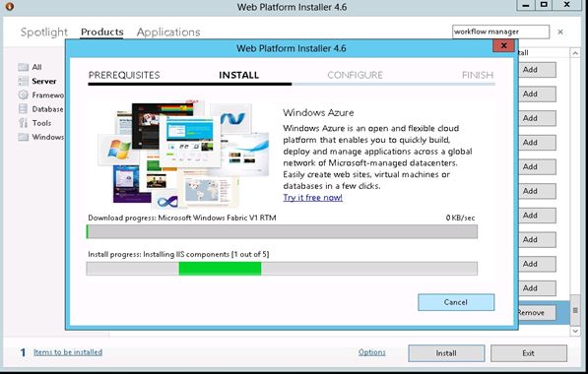The height and width of the screenshot is (374, 588).
Task: Close the inner installer dialog
Action: 503,45
